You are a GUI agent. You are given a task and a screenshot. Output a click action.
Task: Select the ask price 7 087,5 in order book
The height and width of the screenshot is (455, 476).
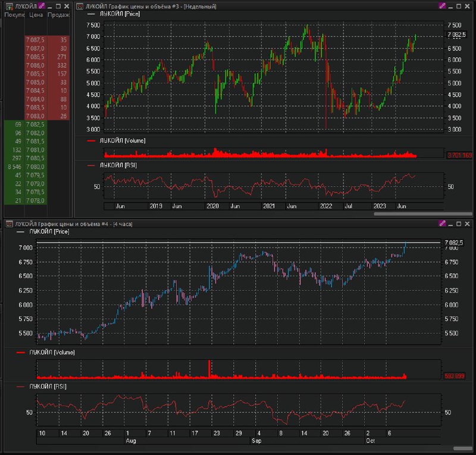click(x=35, y=40)
